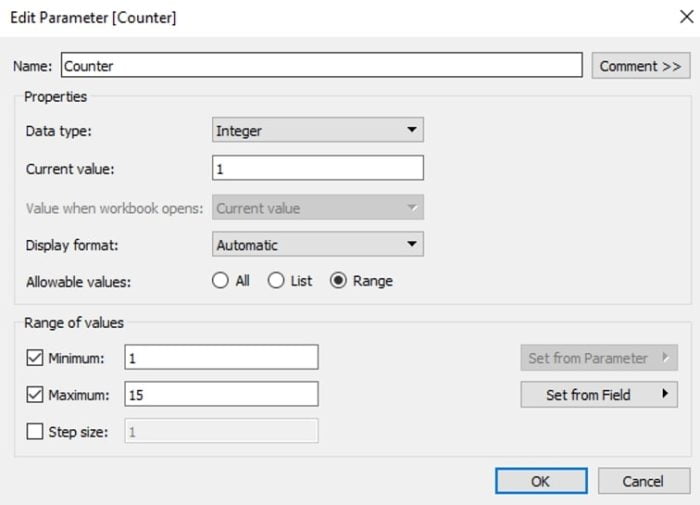The height and width of the screenshot is (505, 700).
Task: Close the Edit Parameter dialog
Action: [687, 17]
